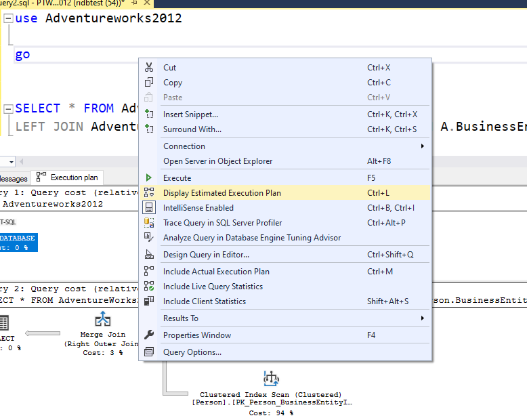Click the Copy icon in context menu
Image resolution: width=527 pixels, height=420 pixels.
click(149, 83)
